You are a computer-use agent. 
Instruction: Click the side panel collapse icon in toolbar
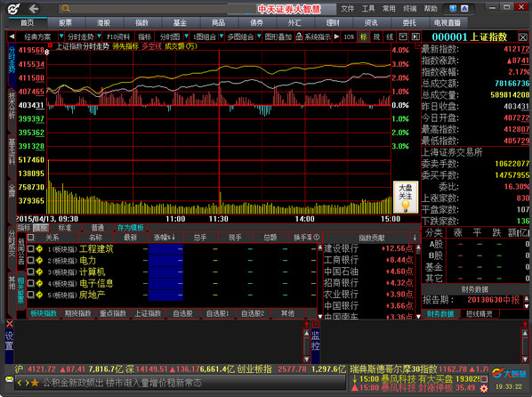415,36
